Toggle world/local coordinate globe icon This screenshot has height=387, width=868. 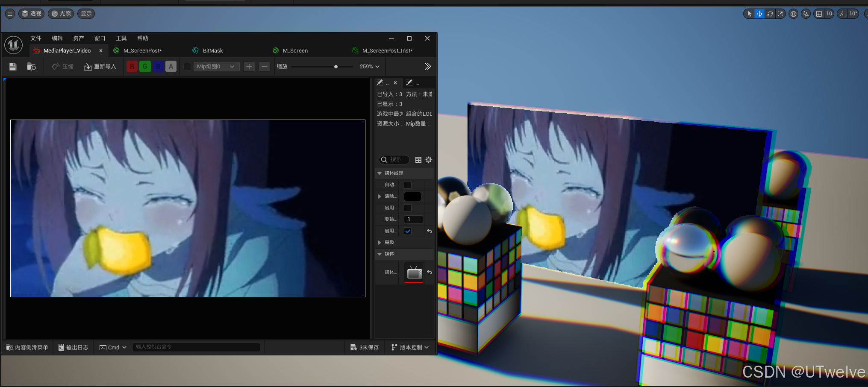pos(793,14)
